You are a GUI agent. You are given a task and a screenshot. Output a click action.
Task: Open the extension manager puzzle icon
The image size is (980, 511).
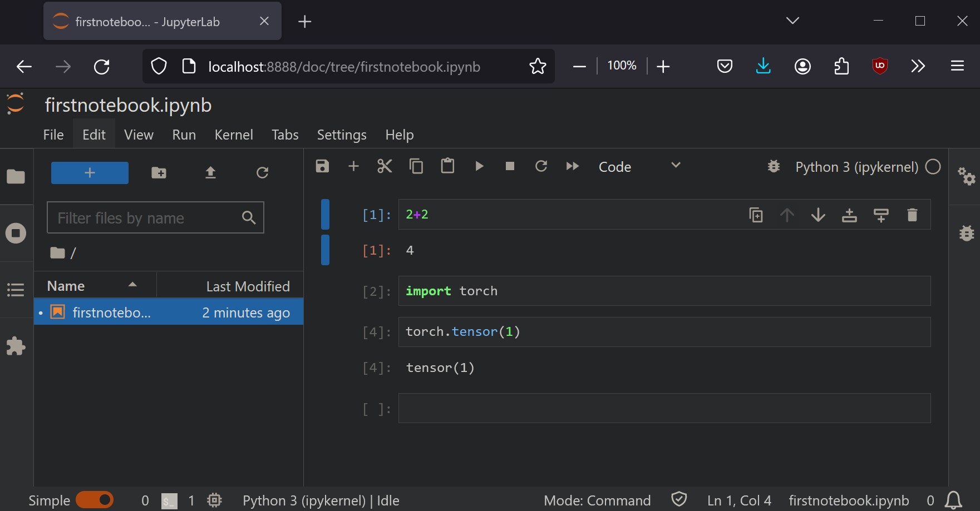pos(16,346)
